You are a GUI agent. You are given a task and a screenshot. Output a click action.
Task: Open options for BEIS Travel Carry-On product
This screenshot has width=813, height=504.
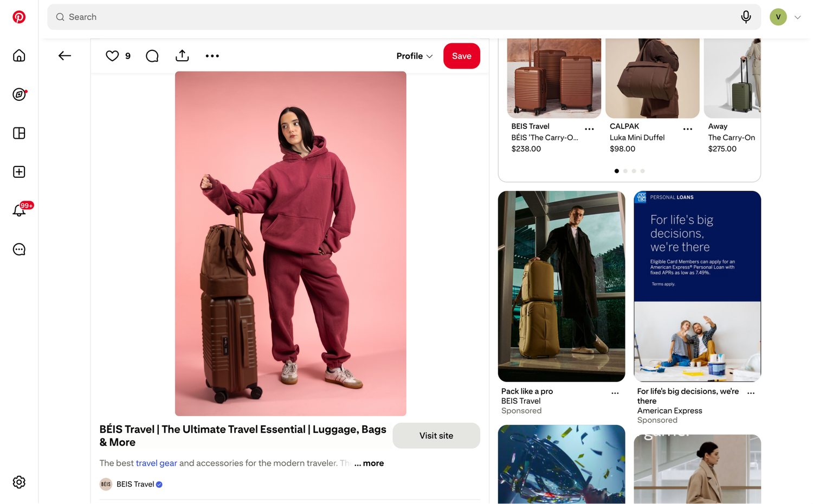tap(589, 129)
